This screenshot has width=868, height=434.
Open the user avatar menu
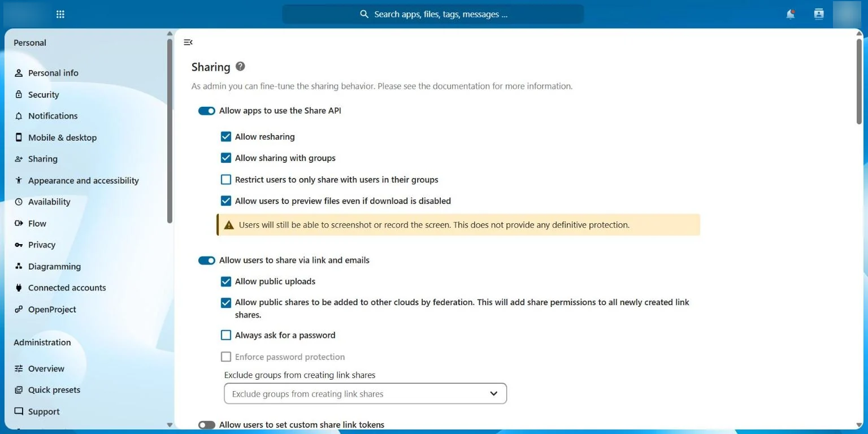847,14
